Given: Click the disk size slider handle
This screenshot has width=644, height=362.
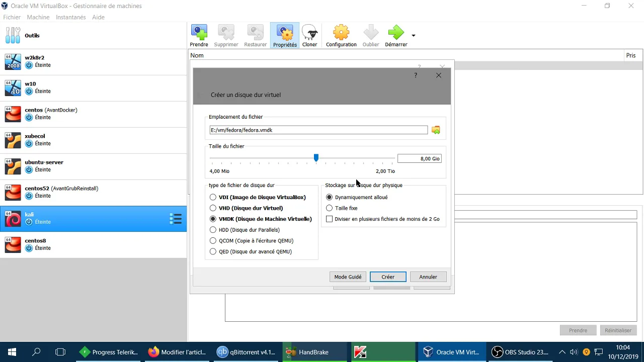Looking at the screenshot, I should (316, 158).
